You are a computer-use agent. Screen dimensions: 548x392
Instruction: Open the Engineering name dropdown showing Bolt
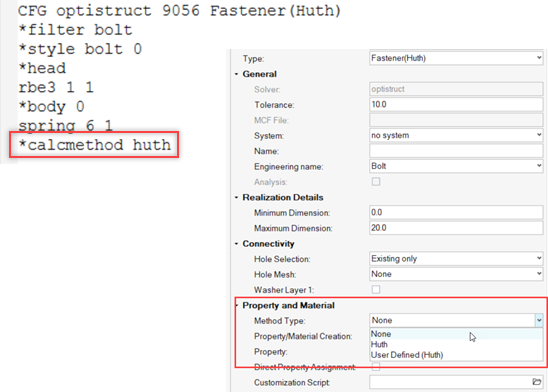pos(456,166)
